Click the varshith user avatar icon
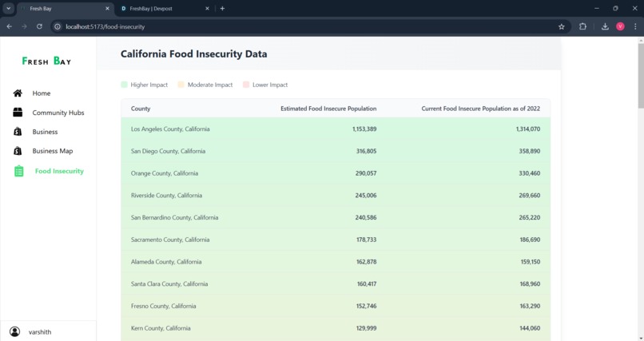The height and width of the screenshot is (341, 644). (x=15, y=331)
